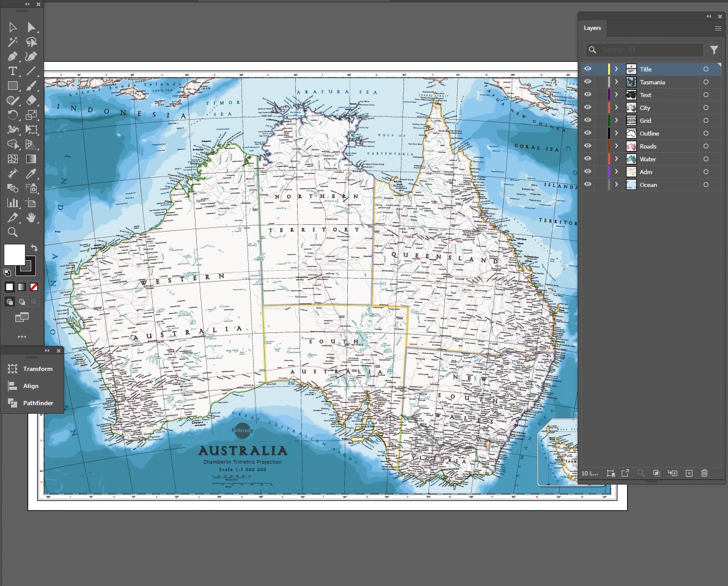Expand the Water layer
728x586 pixels.
pos(616,159)
